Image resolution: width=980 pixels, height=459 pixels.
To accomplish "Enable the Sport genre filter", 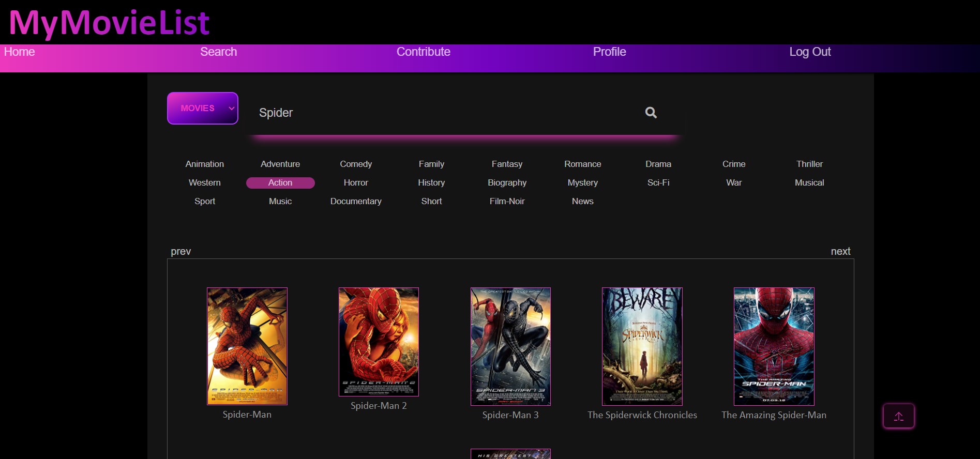I will [x=205, y=201].
